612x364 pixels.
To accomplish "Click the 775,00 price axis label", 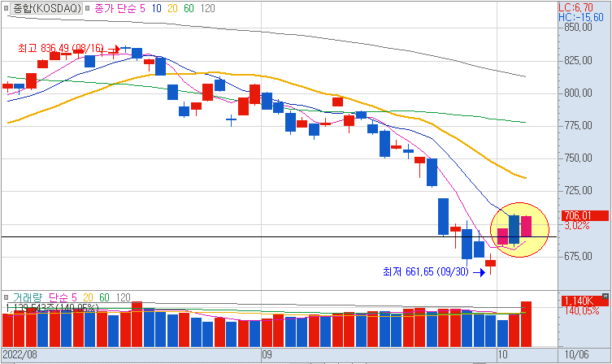I will click(578, 125).
